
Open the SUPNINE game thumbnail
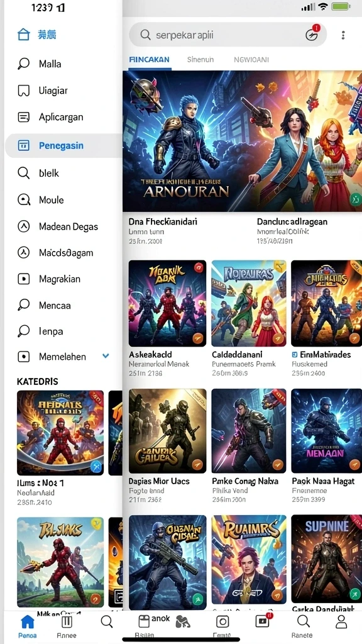[x=326, y=558]
